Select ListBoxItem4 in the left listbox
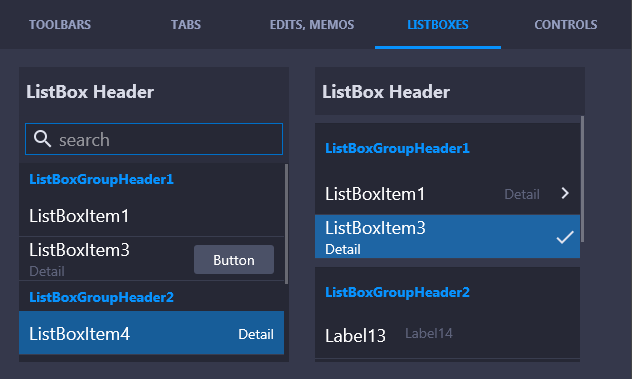 (152, 333)
